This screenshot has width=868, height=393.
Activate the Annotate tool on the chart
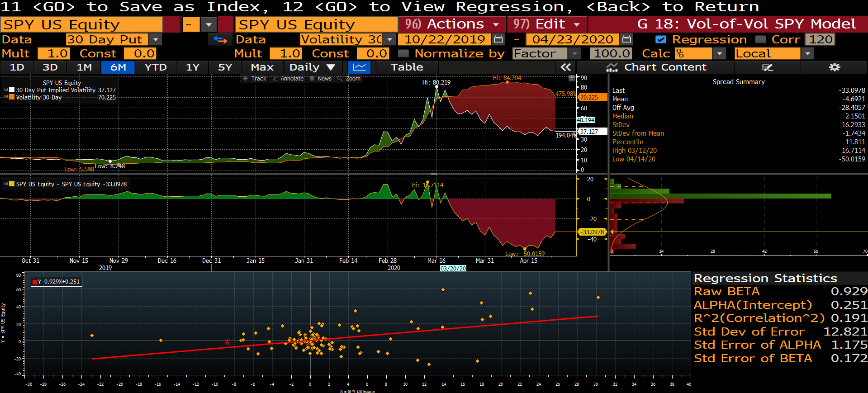(x=288, y=79)
